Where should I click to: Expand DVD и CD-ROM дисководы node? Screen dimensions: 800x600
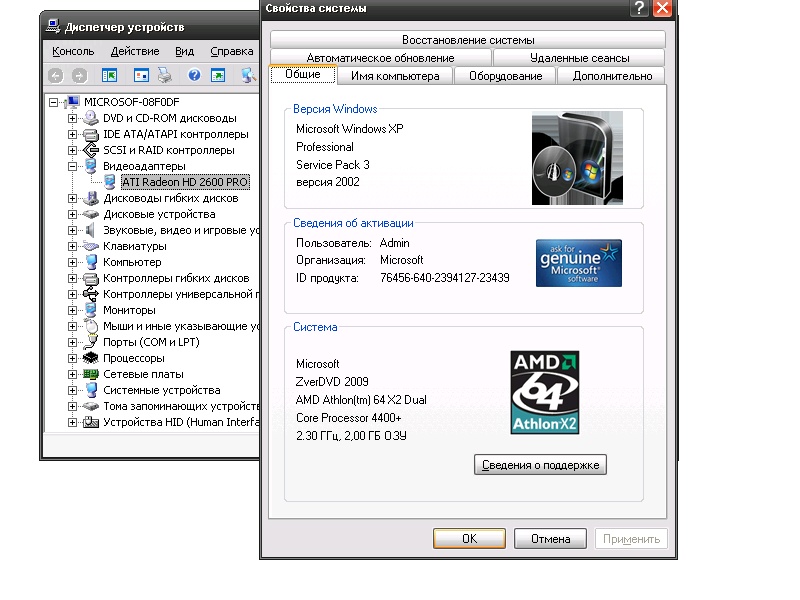(72, 118)
